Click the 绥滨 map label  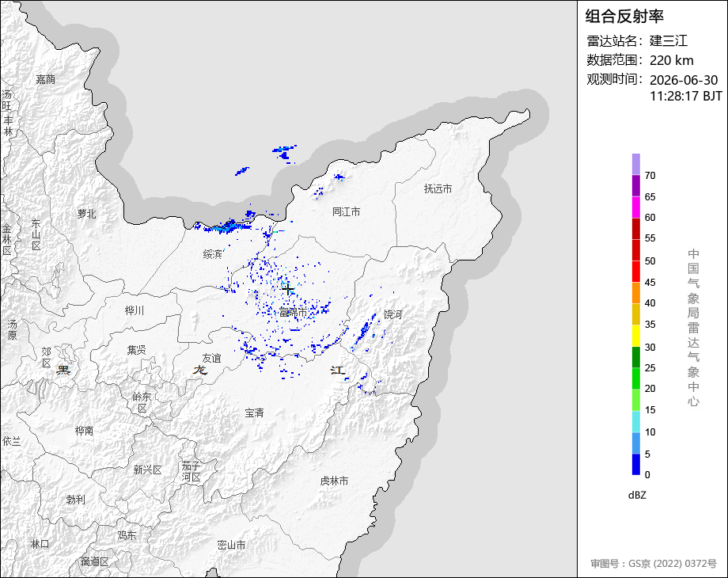point(213,254)
